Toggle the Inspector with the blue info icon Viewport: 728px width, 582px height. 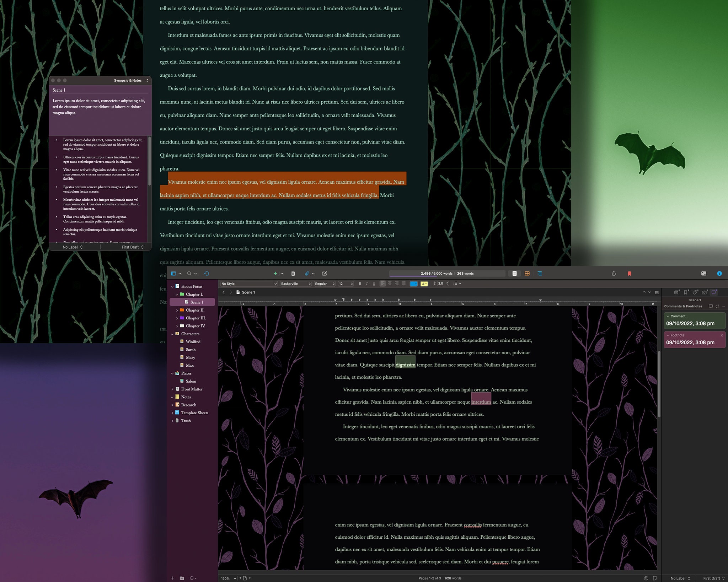(x=719, y=274)
